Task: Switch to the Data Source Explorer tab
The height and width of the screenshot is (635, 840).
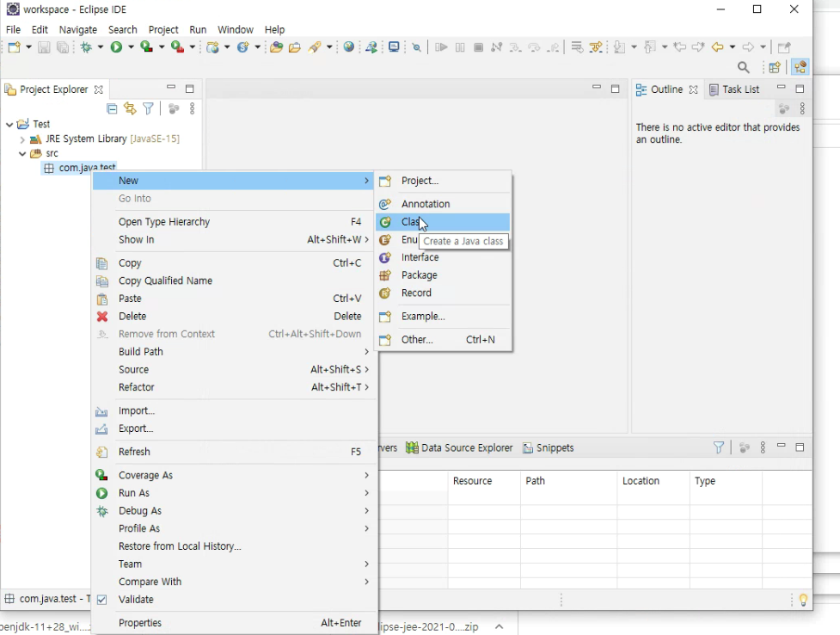Action: [x=460, y=447]
